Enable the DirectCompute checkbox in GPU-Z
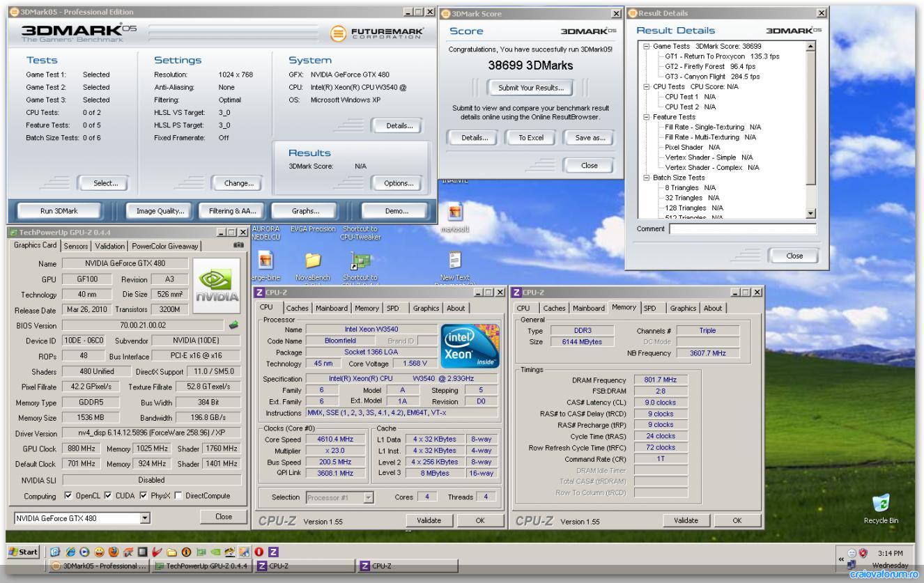The image size is (924, 583). (x=180, y=496)
